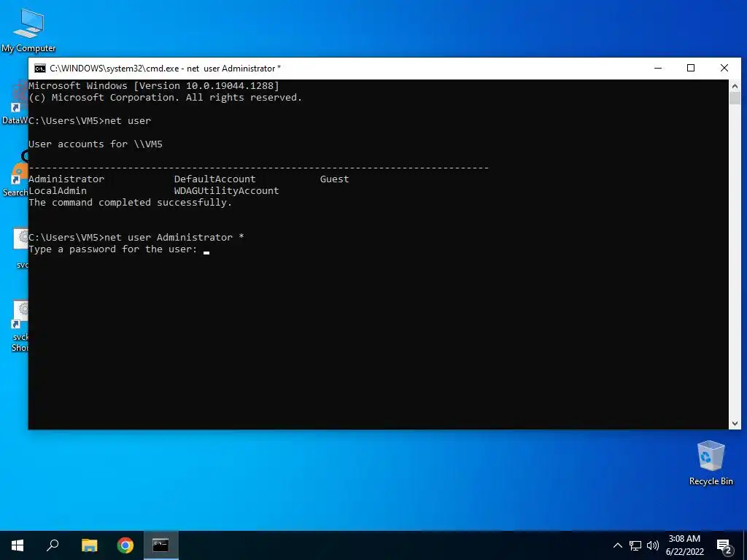The height and width of the screenshot is (560, 747).
Task: Click the cmd window scrollbar thumb
Action: pyautogui.click(x=735, y=98)
